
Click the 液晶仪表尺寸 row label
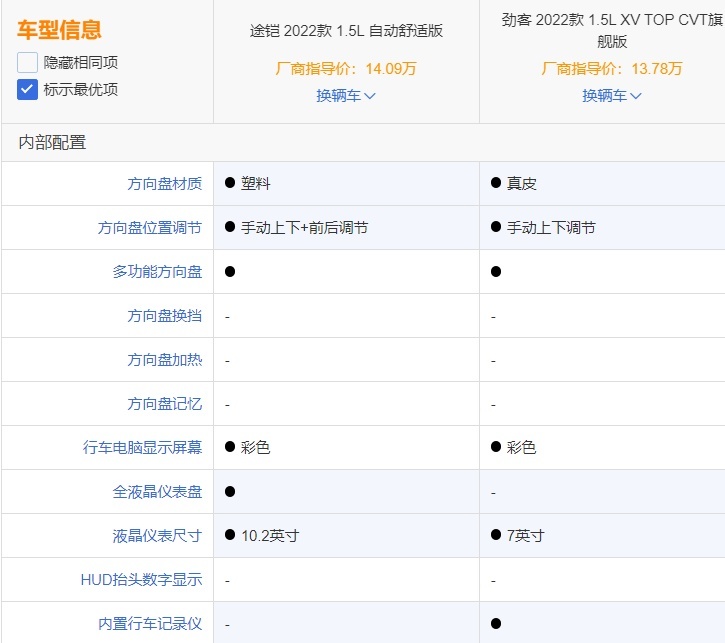pos(157,536)
